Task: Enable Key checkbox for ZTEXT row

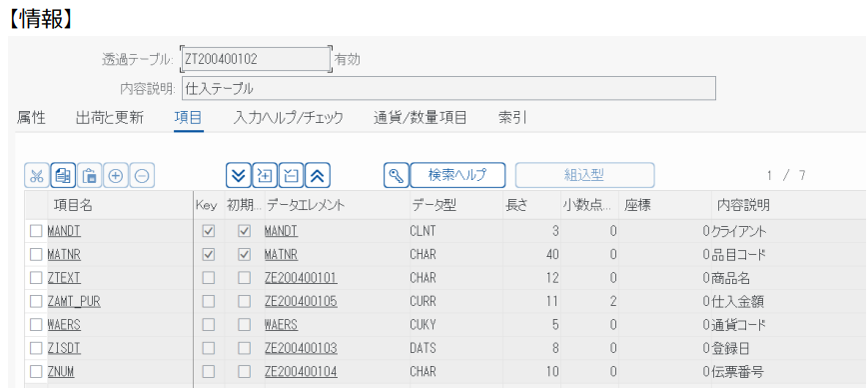Action: (x=209, y=278)
